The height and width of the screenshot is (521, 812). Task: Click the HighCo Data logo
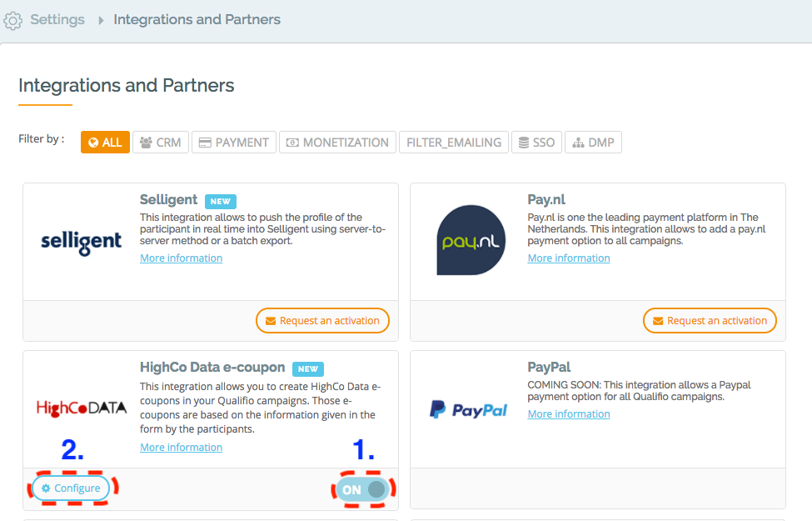pos(81,408)
